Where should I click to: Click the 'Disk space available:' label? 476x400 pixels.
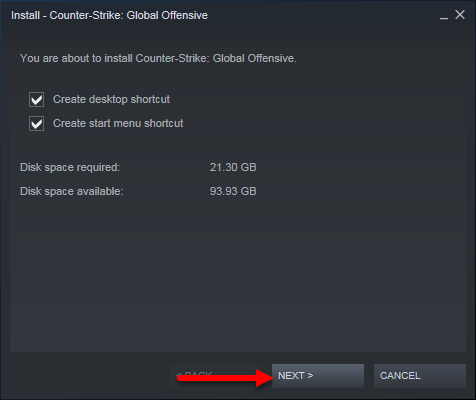click(72, 191)
